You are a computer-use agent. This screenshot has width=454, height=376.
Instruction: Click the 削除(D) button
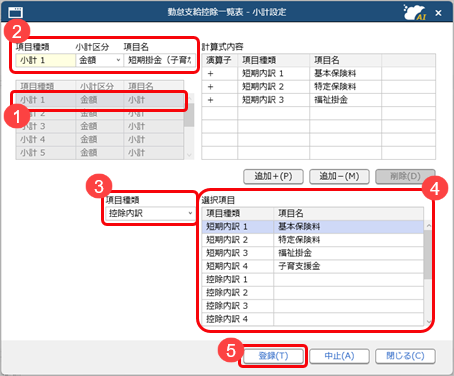coord(405,176)
